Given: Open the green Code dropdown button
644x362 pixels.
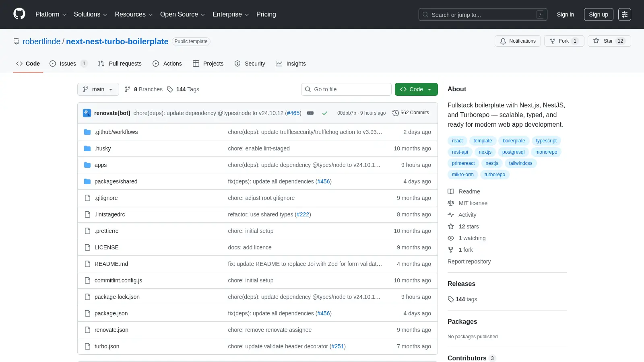Looking at the screenshot, I should (416, 89).
